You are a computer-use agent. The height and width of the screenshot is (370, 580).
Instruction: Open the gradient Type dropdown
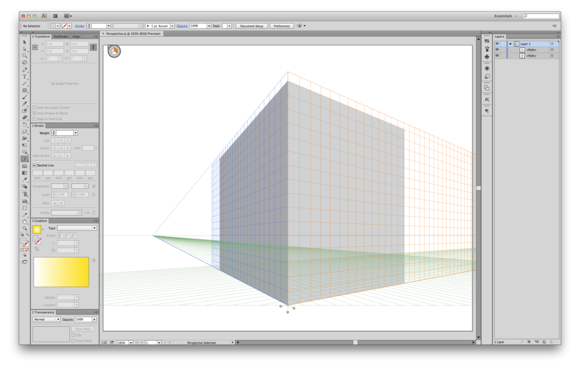(77, 228)
